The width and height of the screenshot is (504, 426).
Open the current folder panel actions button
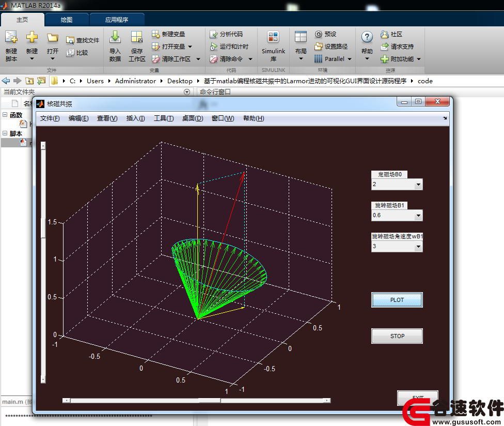[187, 92]
